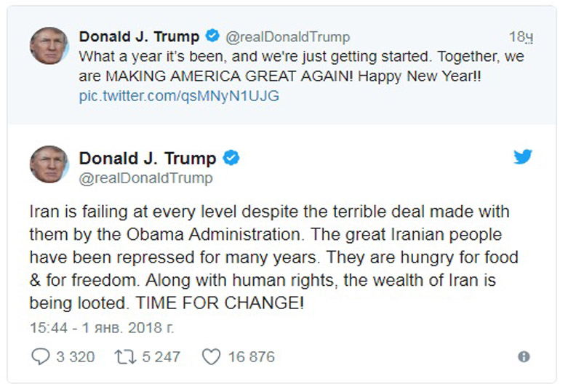Click @realDonaldTrump handle under the main tweet name
568x392 pixels.
pos(146,177)
